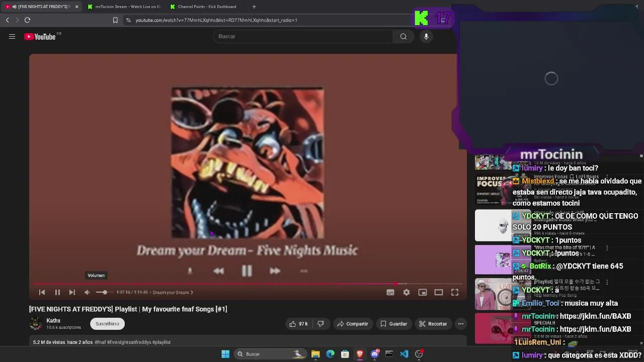The image size is (644, 362).
Task: Switch to Channel Points Kick Dashboard tab
Action: pyautogui.click(x=207, y=7)
